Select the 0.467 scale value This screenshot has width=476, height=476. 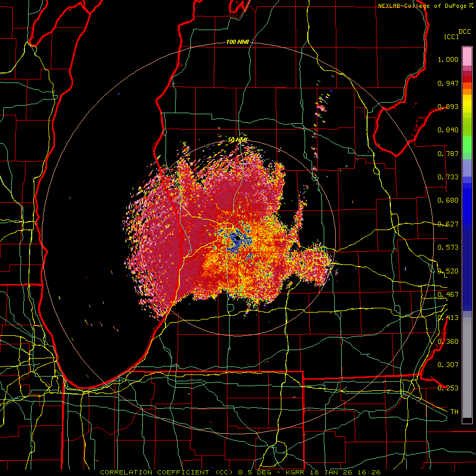(448, 295)
